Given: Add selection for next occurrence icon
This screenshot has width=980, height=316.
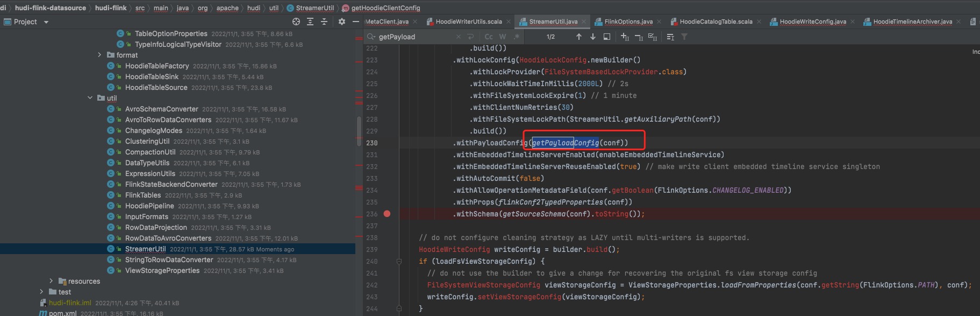Looking at the screenshot, I should pos(625,37).
